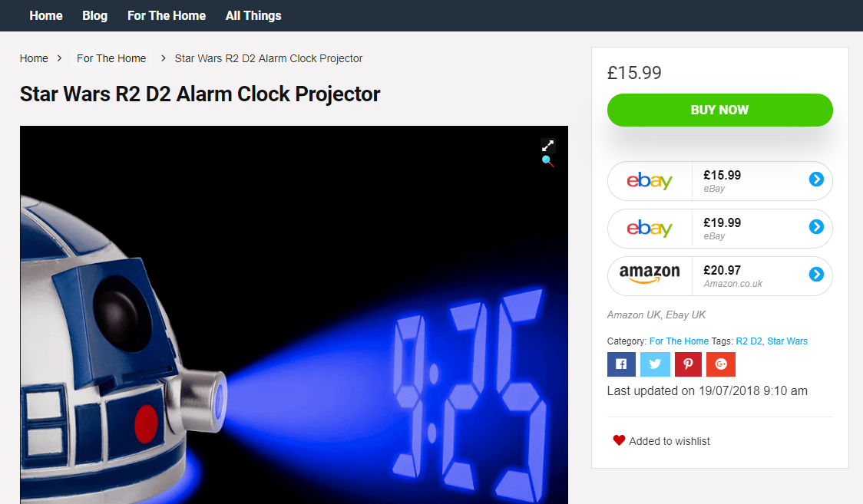The width and height of the screenshot is (863, 504).
Task: Click the green BUY NOW button
Action: pyautogui.click(x=720, y=110)
